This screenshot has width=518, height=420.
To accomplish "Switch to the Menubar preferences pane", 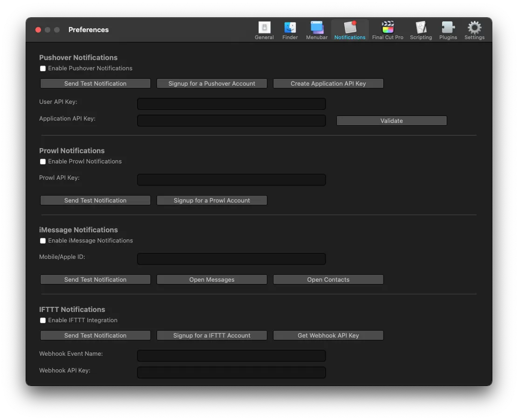I will tap(316, 30).
